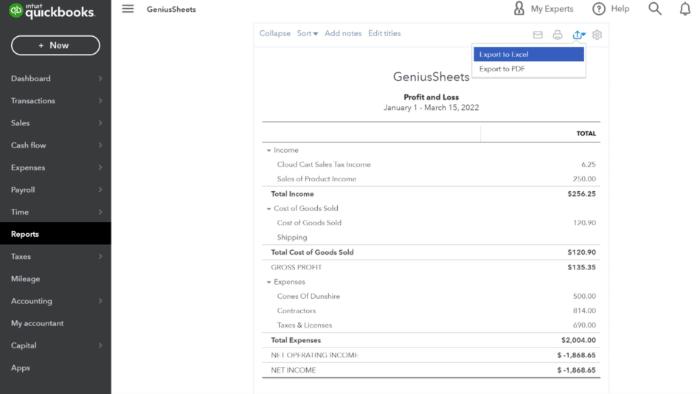The height and width of the screenshot is (394, 700).
Task: Open Transactions in sidebar
Action: (x=55, y=101)
